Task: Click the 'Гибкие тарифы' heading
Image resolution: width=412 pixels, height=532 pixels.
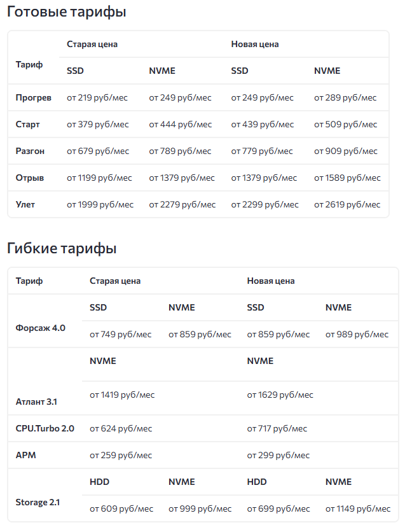Action: (x=62, y=248)
